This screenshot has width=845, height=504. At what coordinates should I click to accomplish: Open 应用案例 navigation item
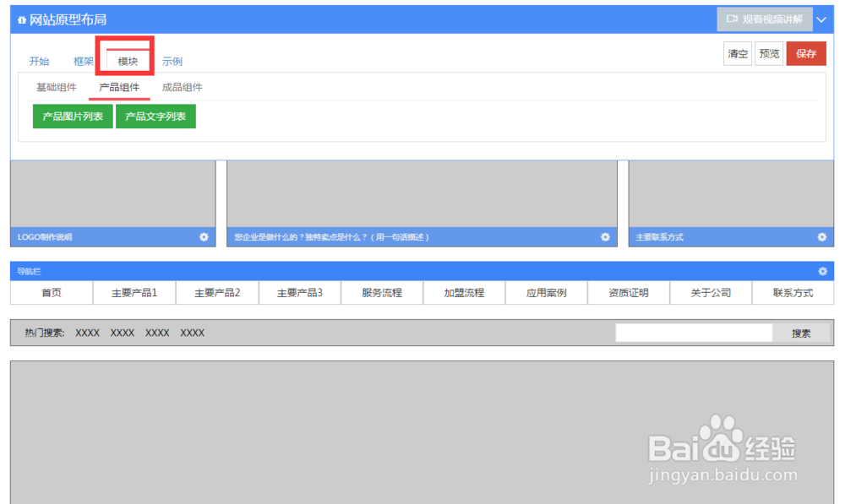(x=547, y=293)
